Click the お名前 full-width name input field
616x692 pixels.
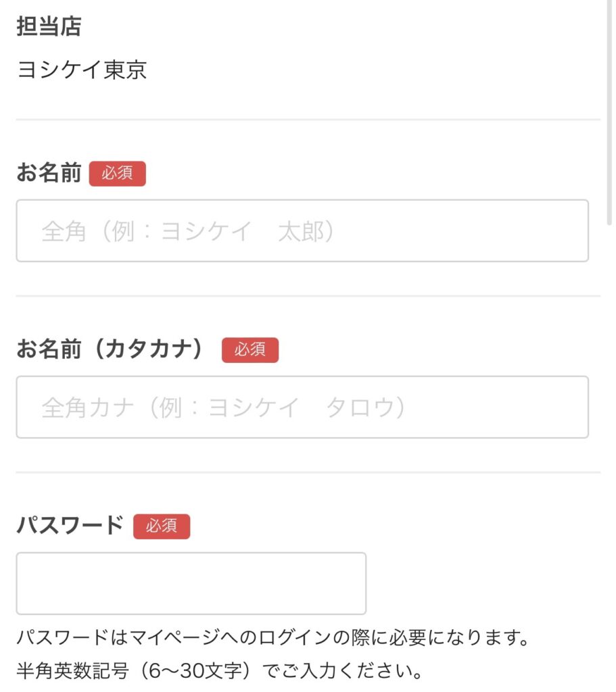pyautogui.click(x=302, y=230)
